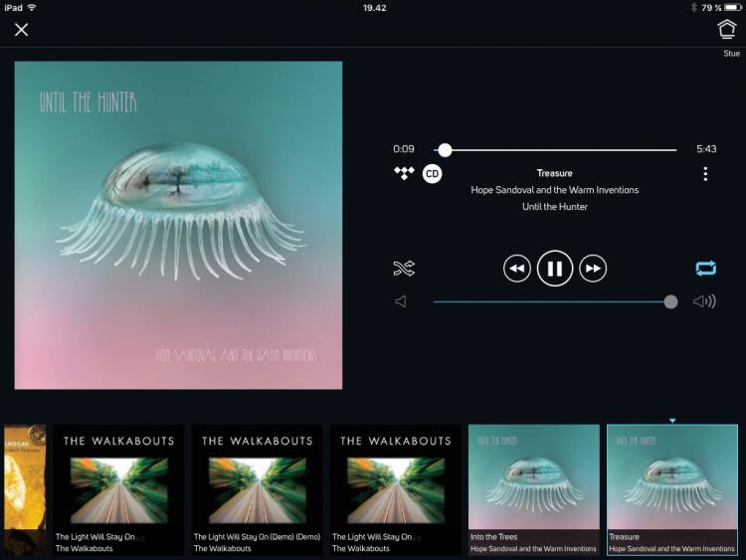Tap the large Until the Hunter album cover

click(x=178, y=225)
